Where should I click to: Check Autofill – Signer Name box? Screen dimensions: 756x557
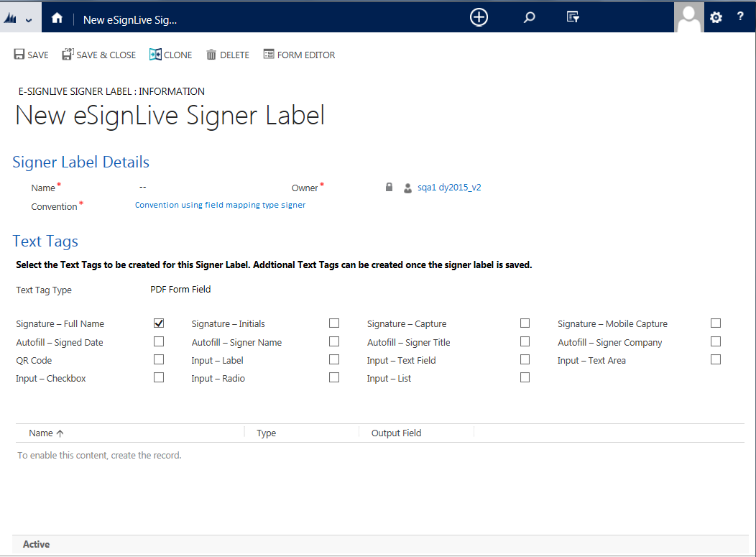click(x=334, y=341)
